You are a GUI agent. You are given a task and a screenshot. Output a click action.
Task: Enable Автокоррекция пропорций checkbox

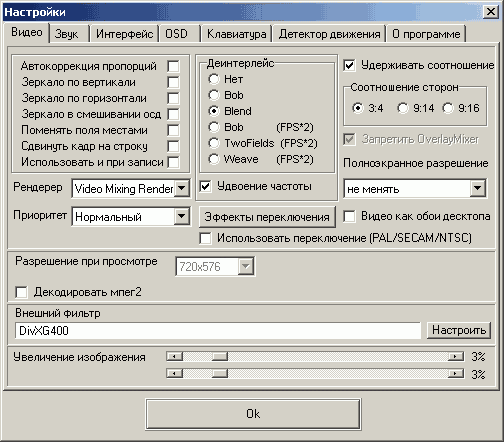click(x=173, y=66)
